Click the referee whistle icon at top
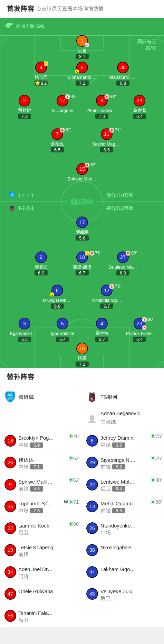Image resolution: width=164 pixels, height=644 pixels. (x=9, y=26)
